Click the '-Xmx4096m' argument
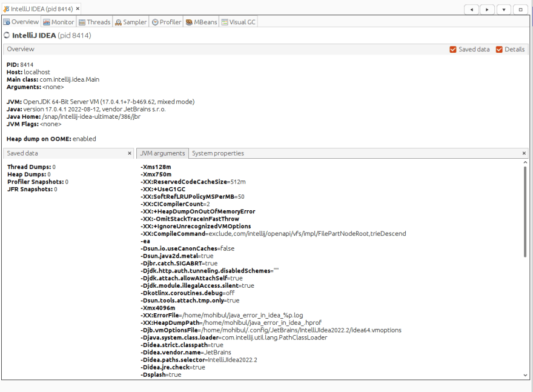This screenshot has width=533, height=392. pos(157,308)
